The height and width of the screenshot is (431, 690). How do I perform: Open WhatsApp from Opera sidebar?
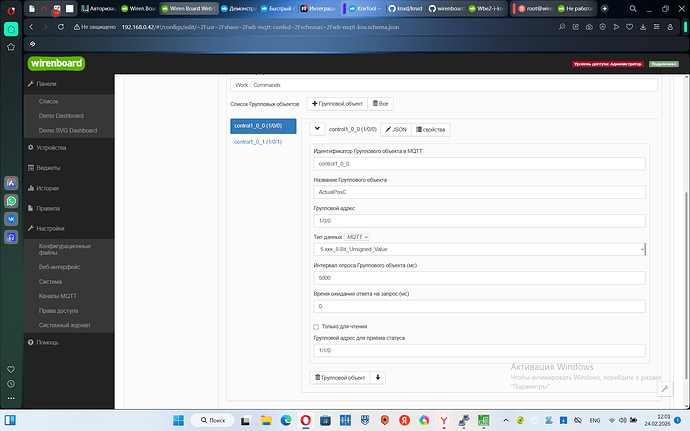[11, 201]
